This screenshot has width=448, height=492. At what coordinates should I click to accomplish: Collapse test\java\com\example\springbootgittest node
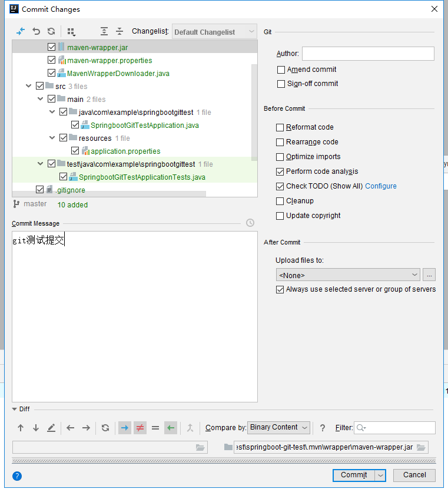pos(41,163)
